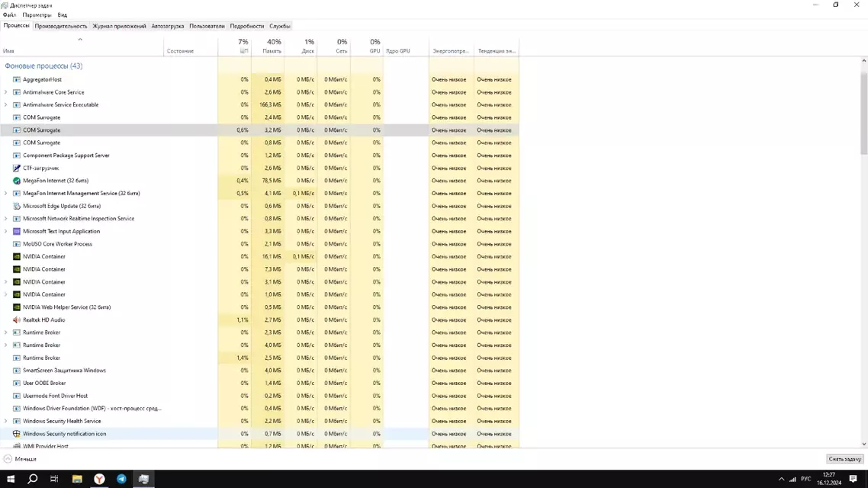Expand Microsoft Network Realtime Inspection Service
This screenshot has height=488, width=868.
click(x=5, y=219)
